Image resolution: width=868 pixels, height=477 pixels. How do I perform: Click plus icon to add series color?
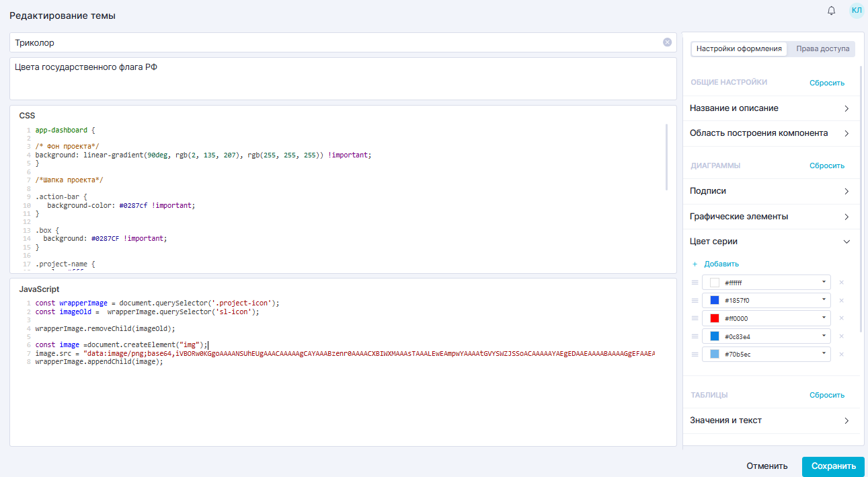click(695, 264)
